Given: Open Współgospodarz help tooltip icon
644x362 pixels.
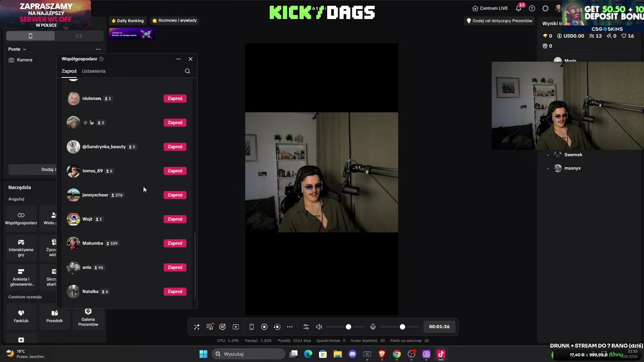Looking at the screenshot, I should [x=101, y=59].
